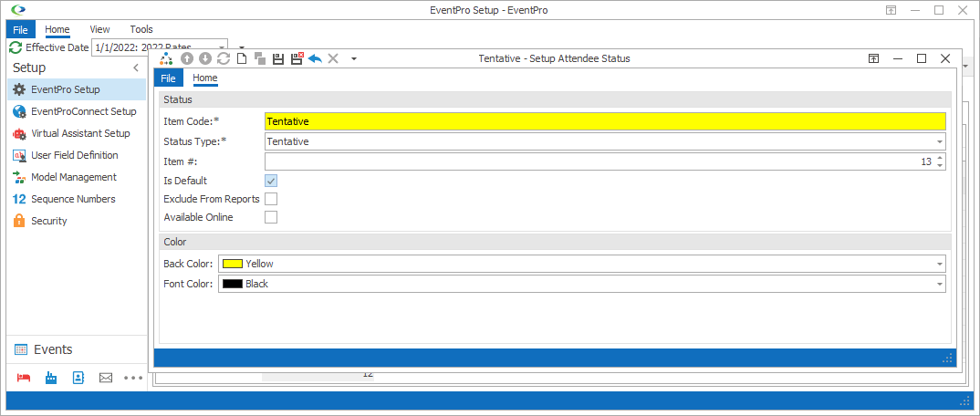Viewport: 980px width, 416px height.
Task: Open EventProConnect Setup
Action: tap(77, 111)
